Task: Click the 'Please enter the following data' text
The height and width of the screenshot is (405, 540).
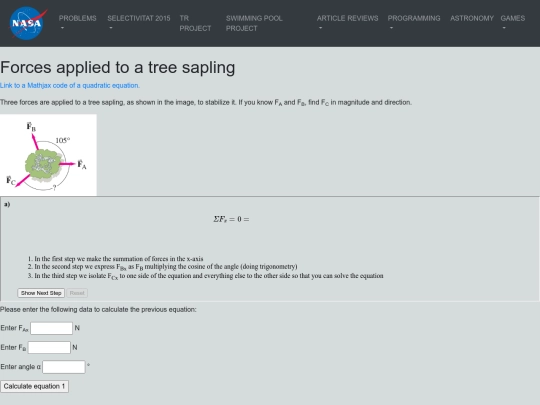Action: point(98,310)
